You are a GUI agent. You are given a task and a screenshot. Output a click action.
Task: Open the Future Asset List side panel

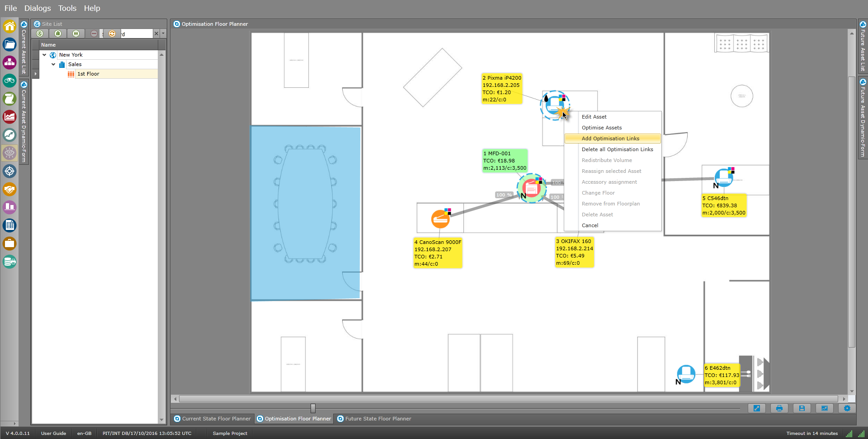pyautogui.click(x=863, y=46)
